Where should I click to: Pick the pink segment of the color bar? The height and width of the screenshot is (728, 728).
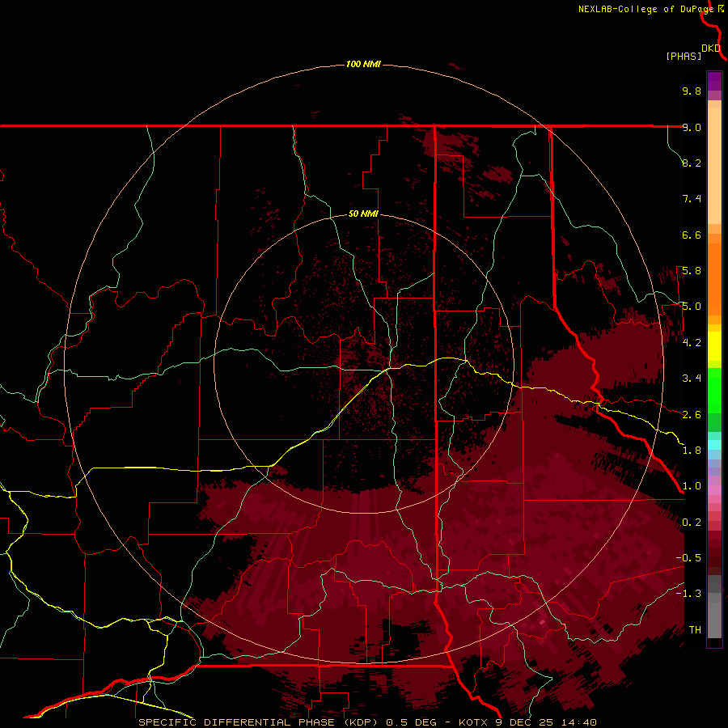pyautogui.click(x=714, y=489)
